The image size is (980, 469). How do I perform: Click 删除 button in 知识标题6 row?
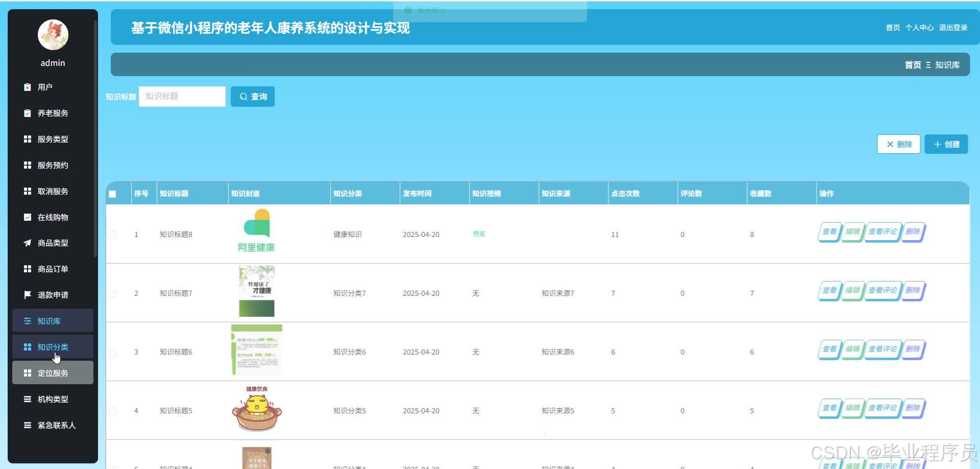pos(913,349)
